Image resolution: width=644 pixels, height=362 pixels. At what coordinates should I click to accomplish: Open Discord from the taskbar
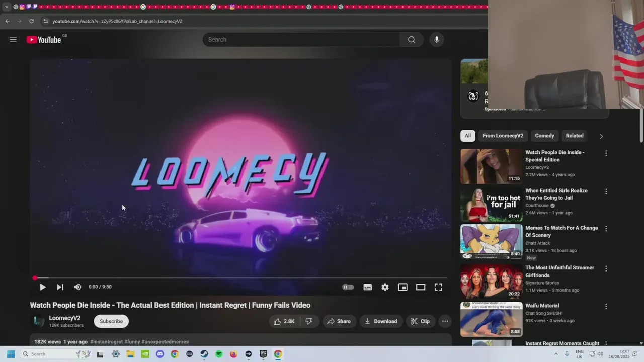tap(160, 354)
